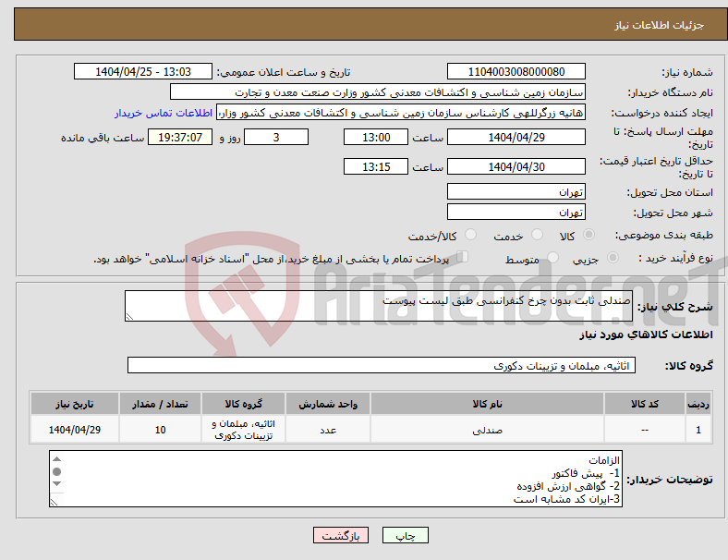Click the buyer notes scrollbar thumb

tap(56, 472)
